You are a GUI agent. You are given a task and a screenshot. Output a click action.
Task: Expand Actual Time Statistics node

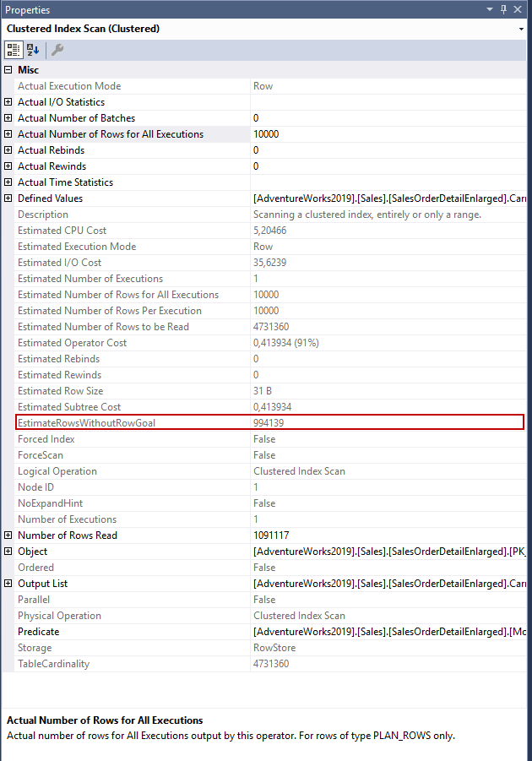tap(8, 182)
